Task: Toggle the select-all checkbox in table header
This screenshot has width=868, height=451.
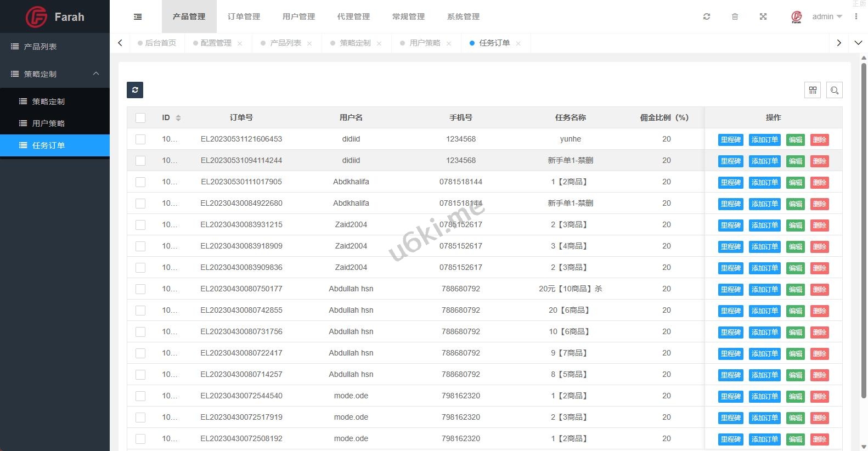Action: click(140, 118)
